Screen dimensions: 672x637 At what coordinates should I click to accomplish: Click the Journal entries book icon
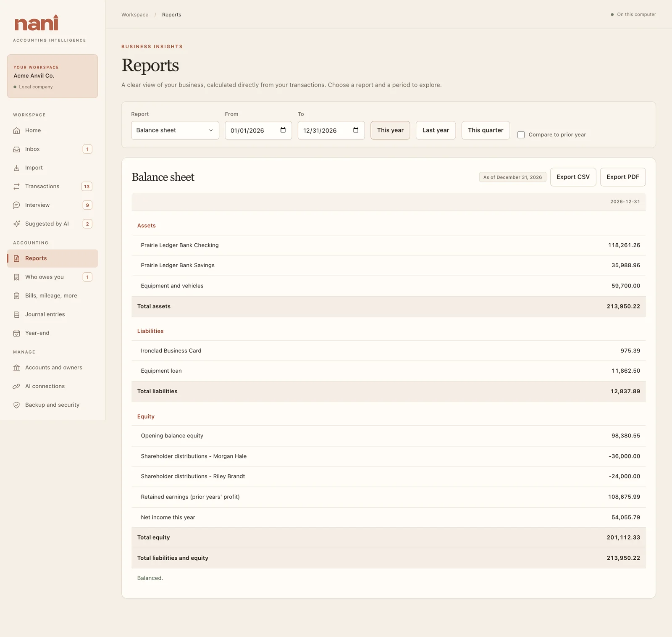coord(16,314)
